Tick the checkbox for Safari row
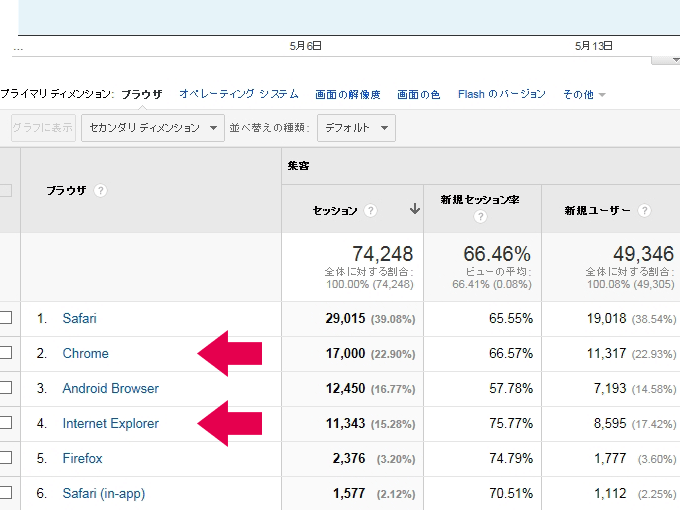The image size is (680, 510). pos(5,317)
